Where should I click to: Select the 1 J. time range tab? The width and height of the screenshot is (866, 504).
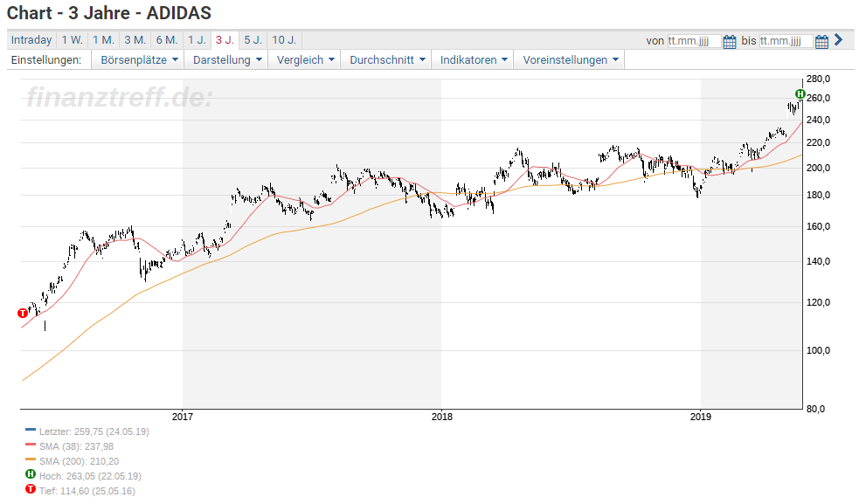(197, 40)
